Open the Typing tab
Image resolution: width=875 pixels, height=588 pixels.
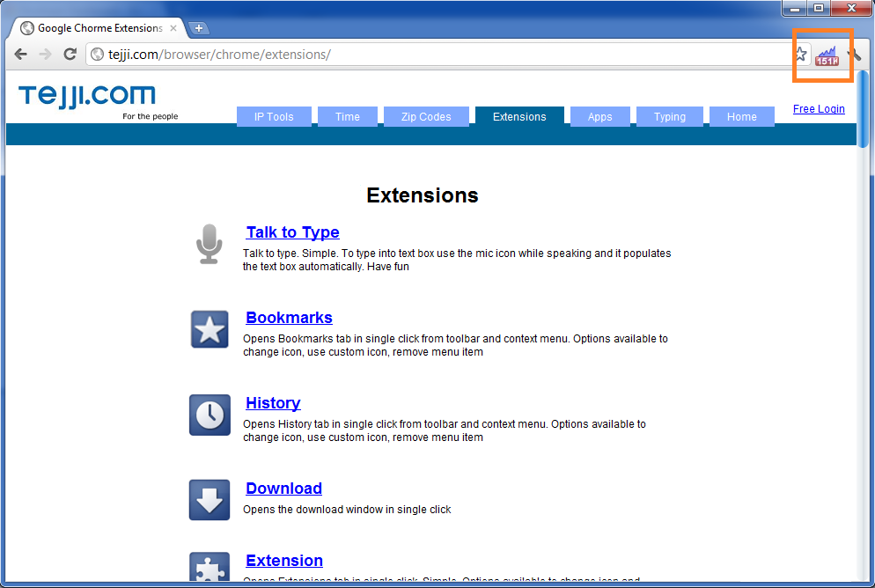click(x=669, y=116)
